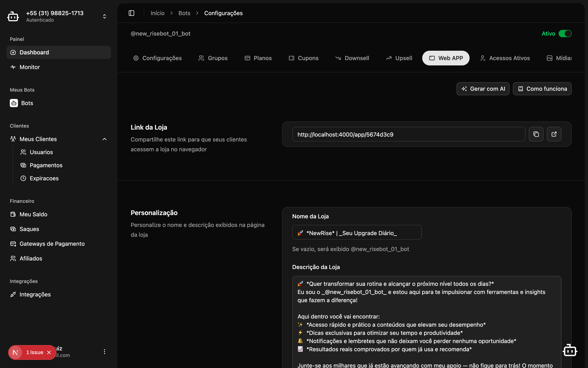This screenshot has height=368, width=588.
Task: Open the user options three-dot menu
Action: click(x=105, y=352)
